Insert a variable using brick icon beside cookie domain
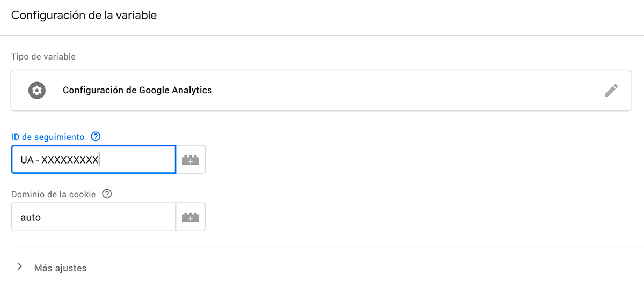The height and width of the screenshot is (282, 644). click(x=191, y=217)
